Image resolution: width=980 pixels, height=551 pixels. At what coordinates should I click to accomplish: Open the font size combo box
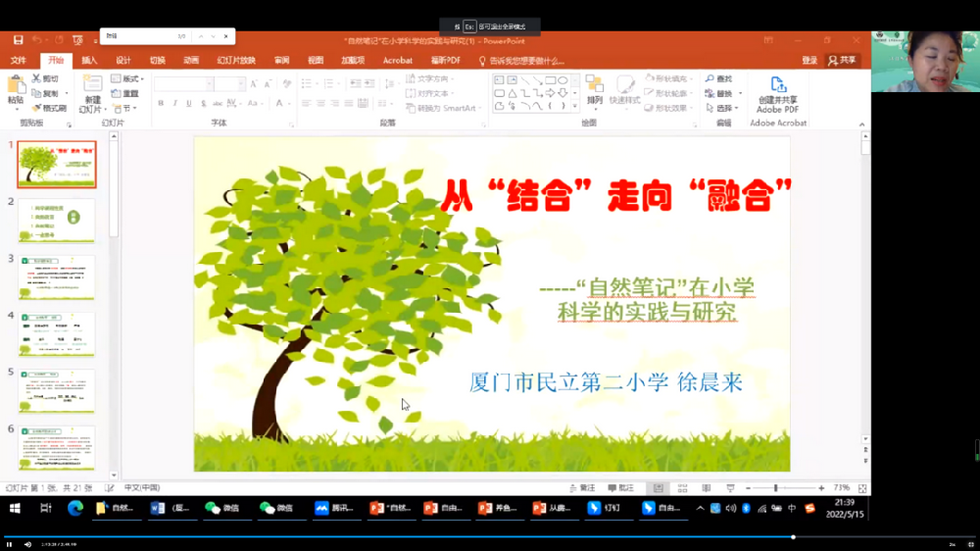pyautogui.click(x=230, y=83)
